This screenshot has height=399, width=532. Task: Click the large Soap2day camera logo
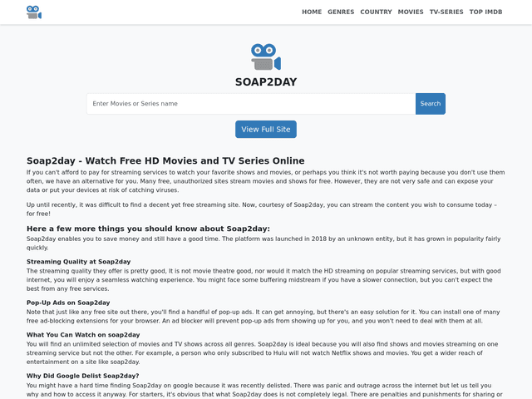coord(266,57)
